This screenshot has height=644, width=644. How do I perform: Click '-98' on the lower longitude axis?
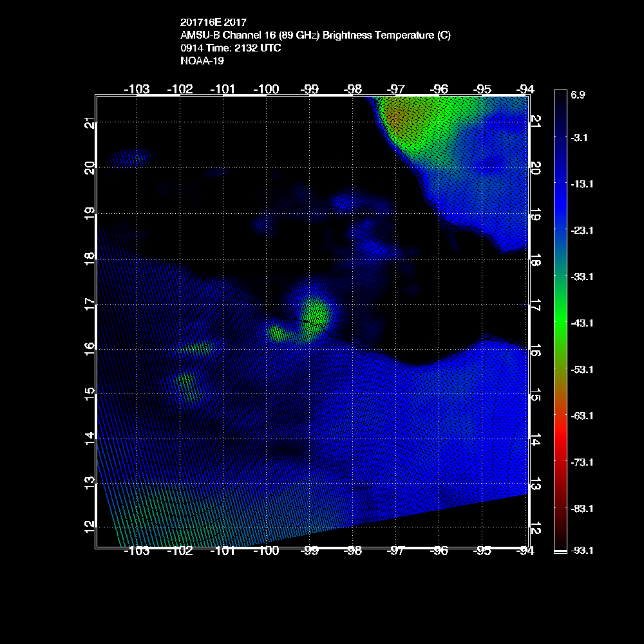pyautogui.click(x=353, y=551)
